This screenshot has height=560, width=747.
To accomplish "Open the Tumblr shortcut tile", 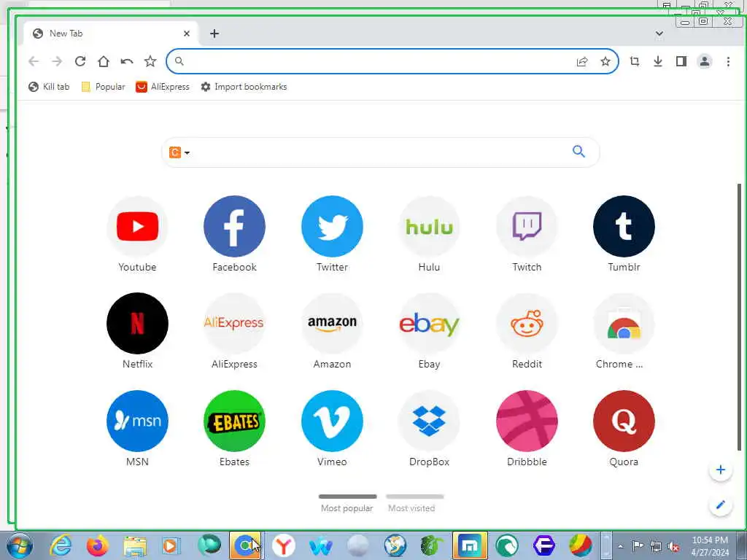I will click(624, 233).
